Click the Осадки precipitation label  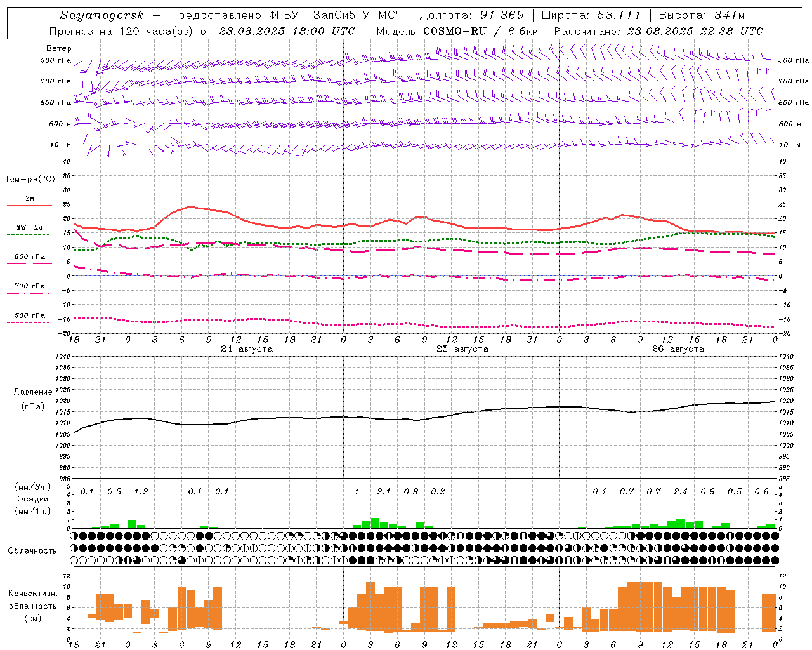pos(32,499)
